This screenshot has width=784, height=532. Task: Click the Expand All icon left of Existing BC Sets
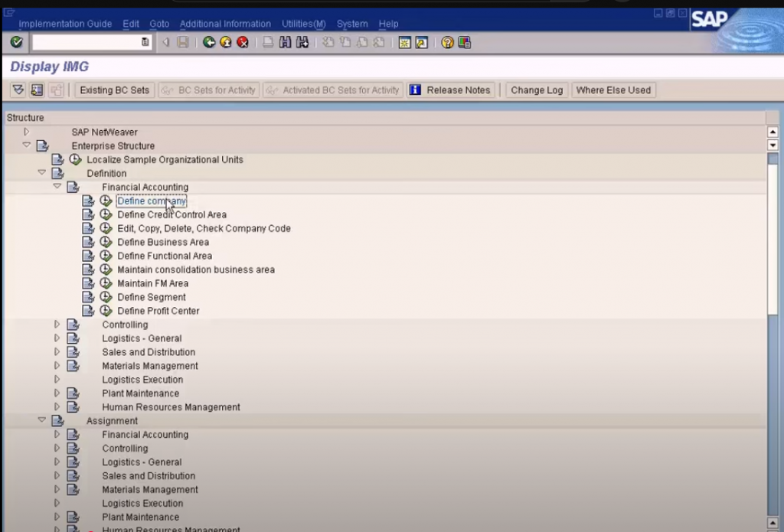pos(18,90)
